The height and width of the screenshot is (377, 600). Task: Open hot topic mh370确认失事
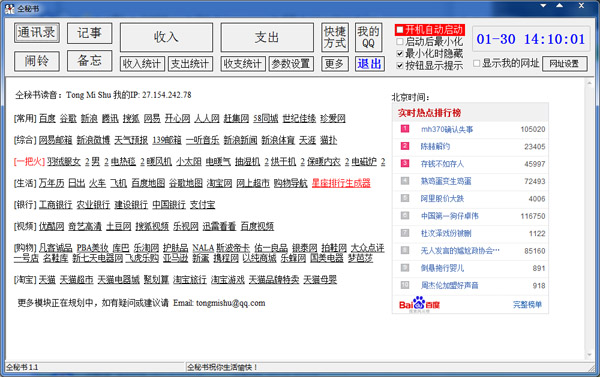point(447,129)
